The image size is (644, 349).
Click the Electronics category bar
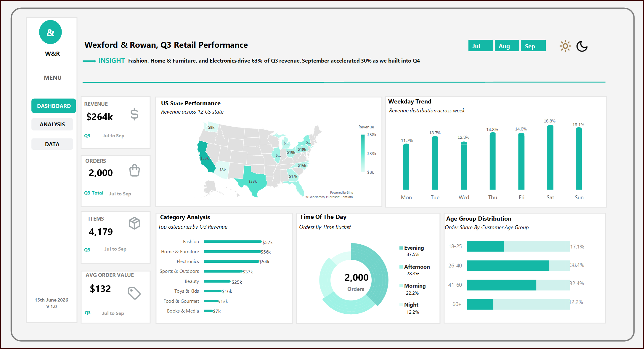click(231, 261)
